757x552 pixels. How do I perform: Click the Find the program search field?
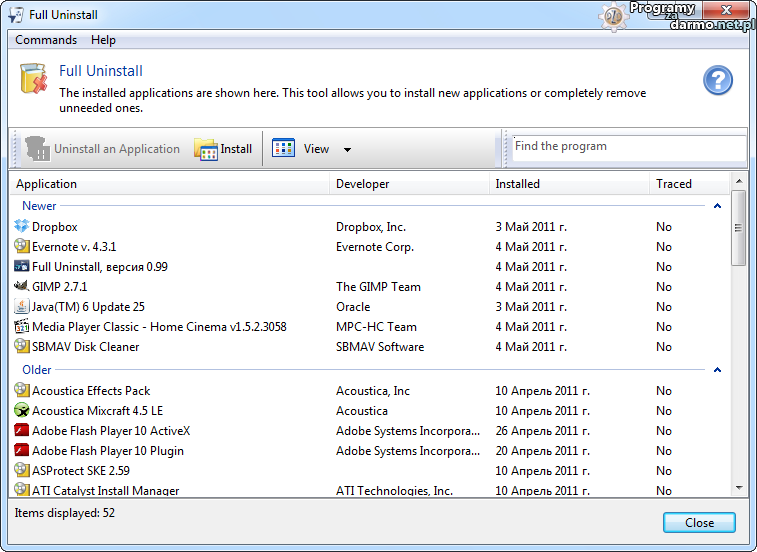click(626, 147)
